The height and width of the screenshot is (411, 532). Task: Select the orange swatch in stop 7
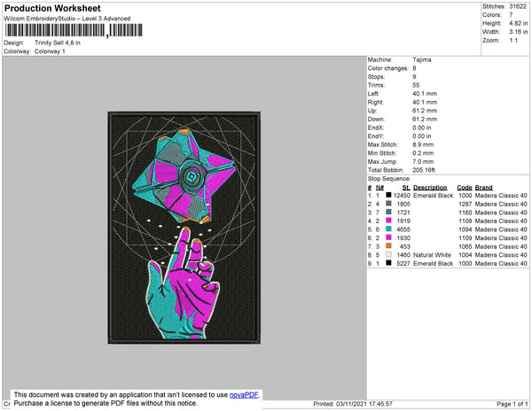[x=388, y=246]
